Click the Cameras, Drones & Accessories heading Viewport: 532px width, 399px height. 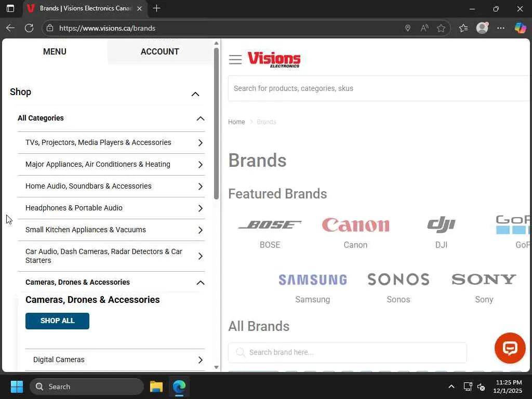click(92, 300)
